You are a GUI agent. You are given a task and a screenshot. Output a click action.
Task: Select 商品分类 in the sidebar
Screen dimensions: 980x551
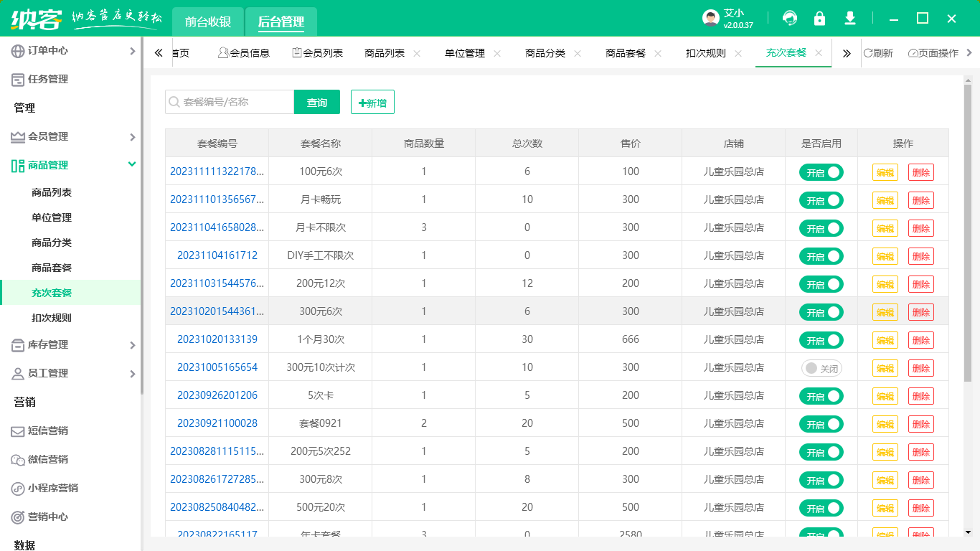click(52, 242)
